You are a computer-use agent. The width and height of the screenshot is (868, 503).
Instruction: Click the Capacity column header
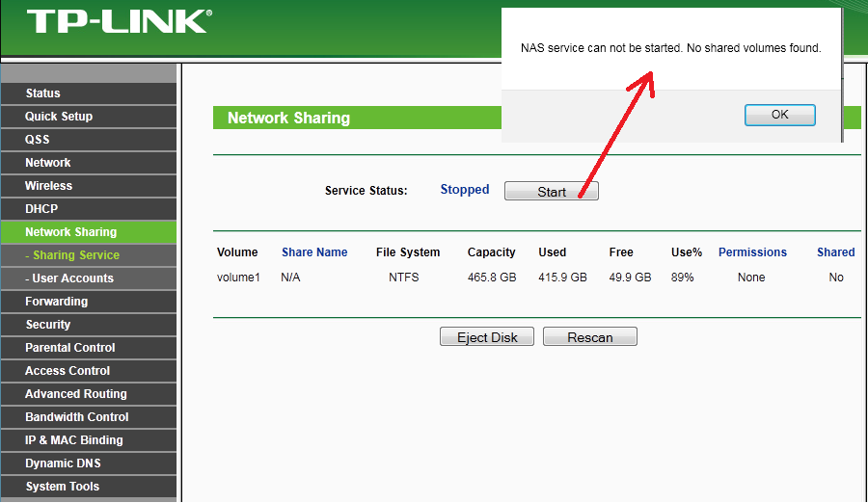491,252
